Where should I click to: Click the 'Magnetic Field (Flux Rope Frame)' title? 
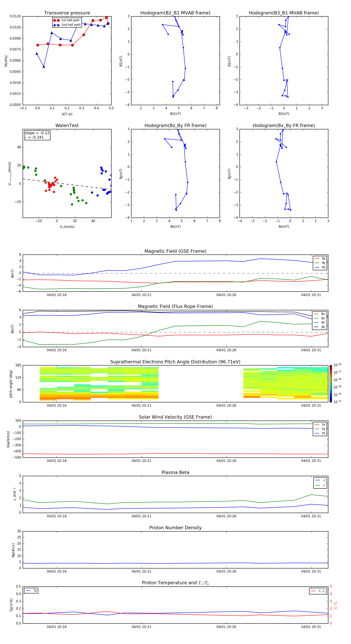coord(175,307)
